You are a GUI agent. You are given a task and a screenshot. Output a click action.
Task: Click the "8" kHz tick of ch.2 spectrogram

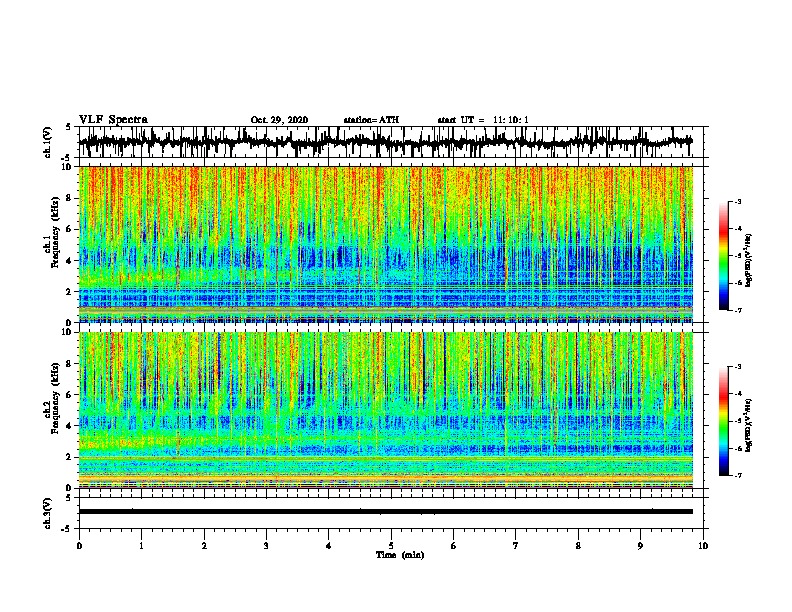[x=70, y=364]
